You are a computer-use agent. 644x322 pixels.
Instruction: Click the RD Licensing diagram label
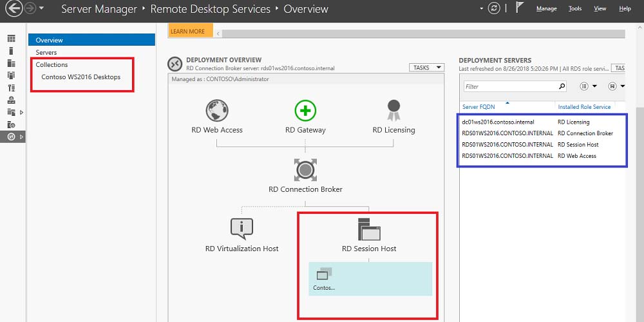[393, 130]
